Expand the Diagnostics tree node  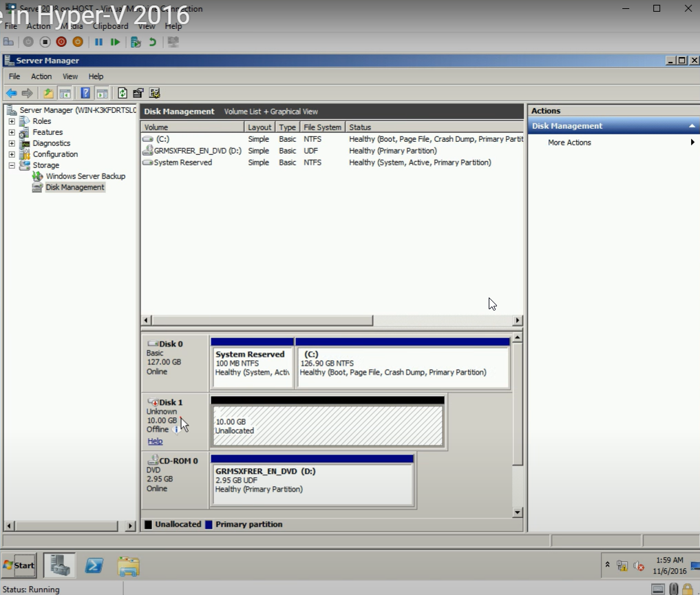pyautogui.click(x=12, y=143)
